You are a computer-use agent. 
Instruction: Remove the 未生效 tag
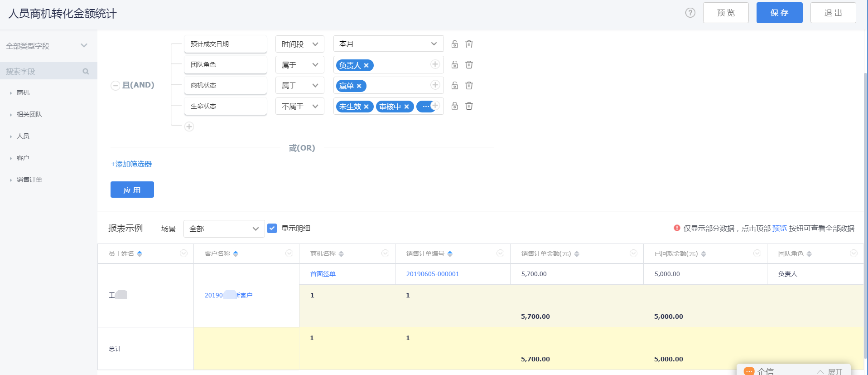click(x=366, y=107)
